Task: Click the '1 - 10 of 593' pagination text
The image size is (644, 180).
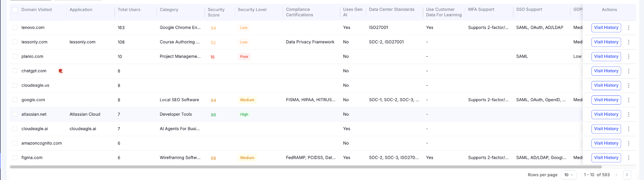Action: coord(597,175)
